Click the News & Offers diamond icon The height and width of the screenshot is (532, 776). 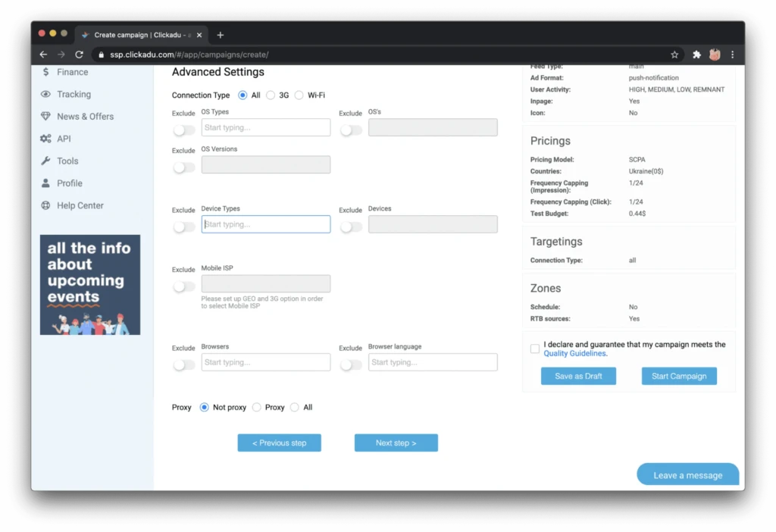tap(45, 116)
